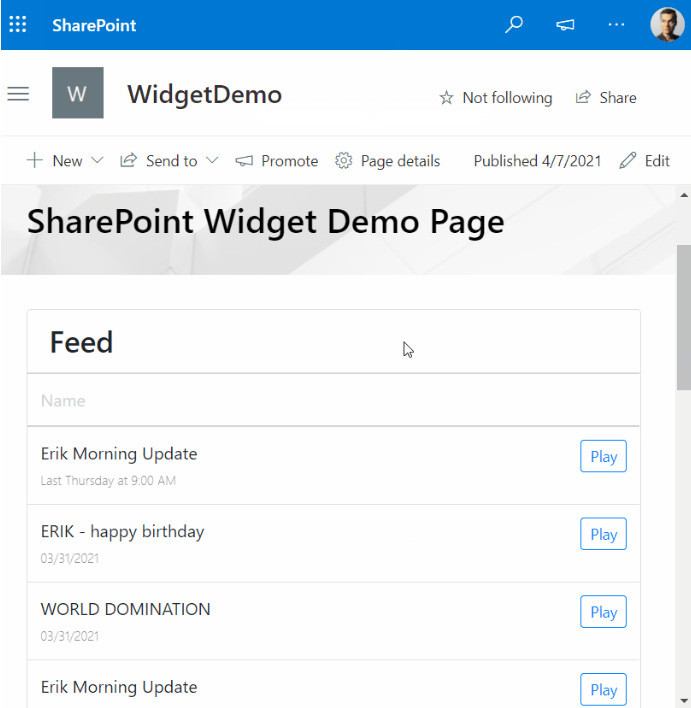Click the scrollbar up arrow

coord(684,195)
